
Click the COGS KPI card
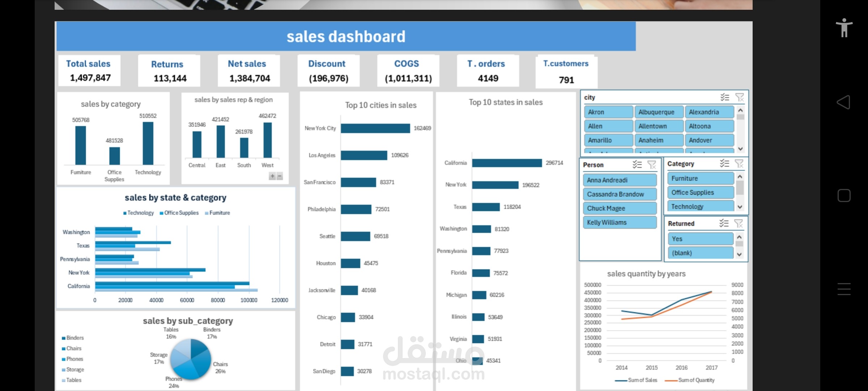[408, 71]
